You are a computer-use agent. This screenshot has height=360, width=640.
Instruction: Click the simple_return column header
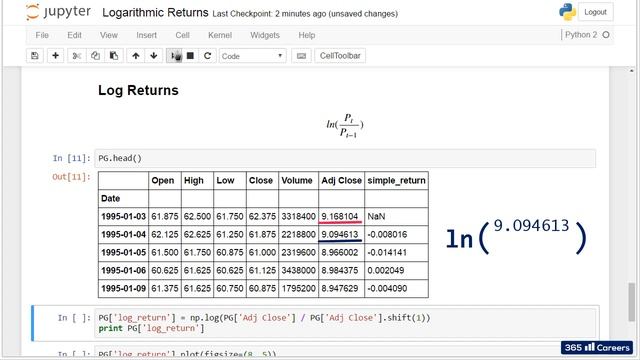tap(396, 180)
